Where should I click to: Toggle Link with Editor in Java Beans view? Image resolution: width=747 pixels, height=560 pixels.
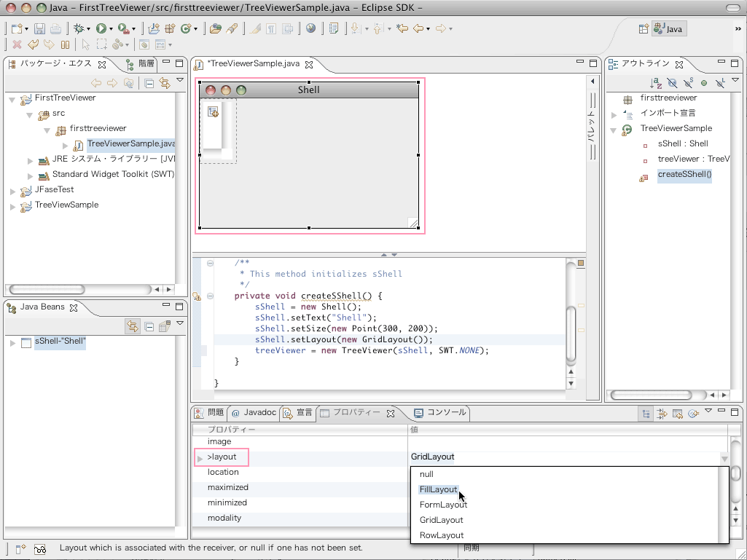pos(133,327)
